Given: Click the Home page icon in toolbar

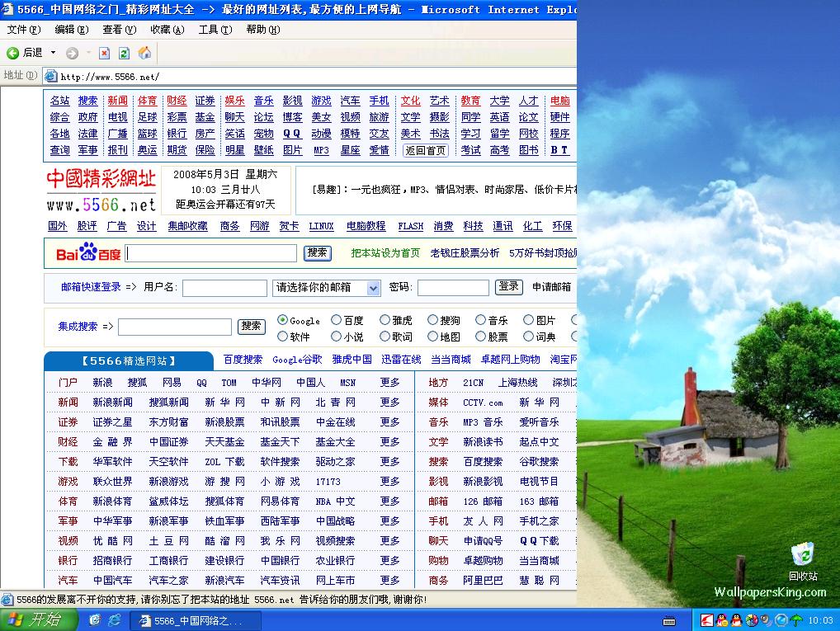Looking at the screenshot, I should tap(144, 53).
